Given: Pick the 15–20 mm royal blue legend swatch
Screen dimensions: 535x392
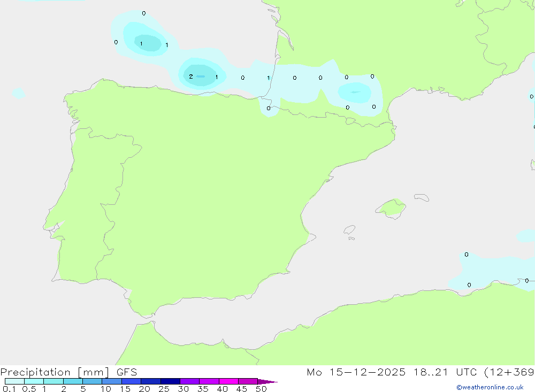Looking at the screenshot, I should (x=131, y=381).
